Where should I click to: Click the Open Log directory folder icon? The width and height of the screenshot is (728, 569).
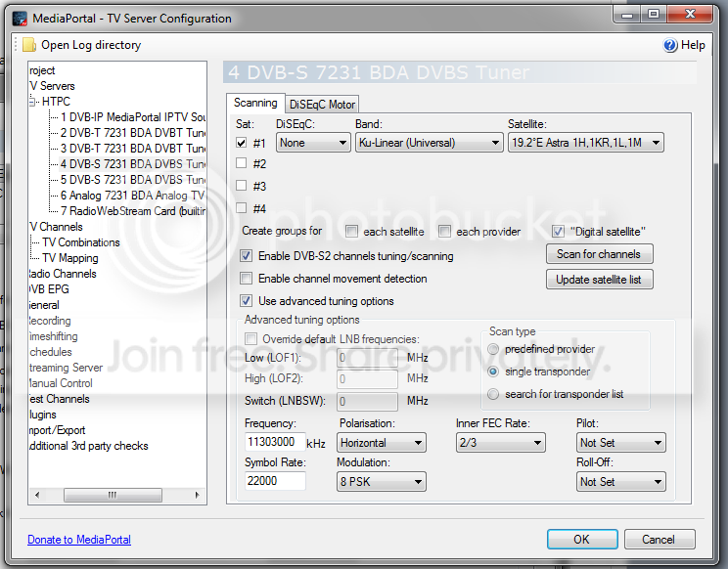tap(29, 45)
